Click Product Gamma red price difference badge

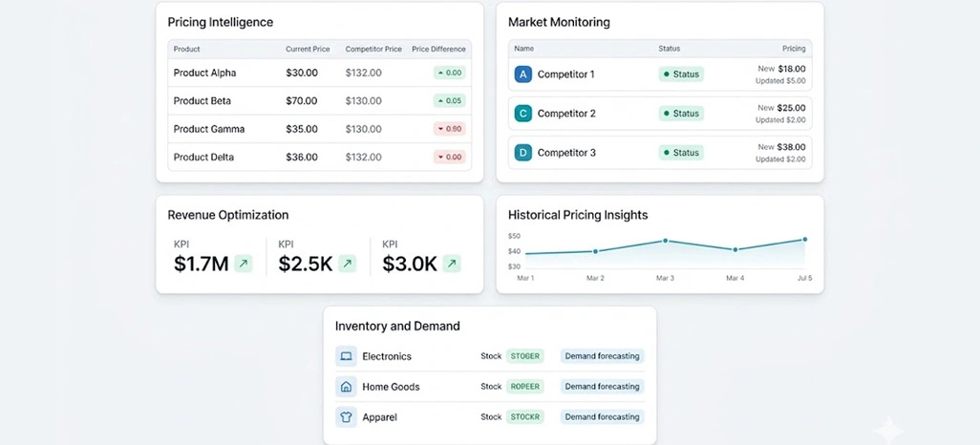point(449,129)
